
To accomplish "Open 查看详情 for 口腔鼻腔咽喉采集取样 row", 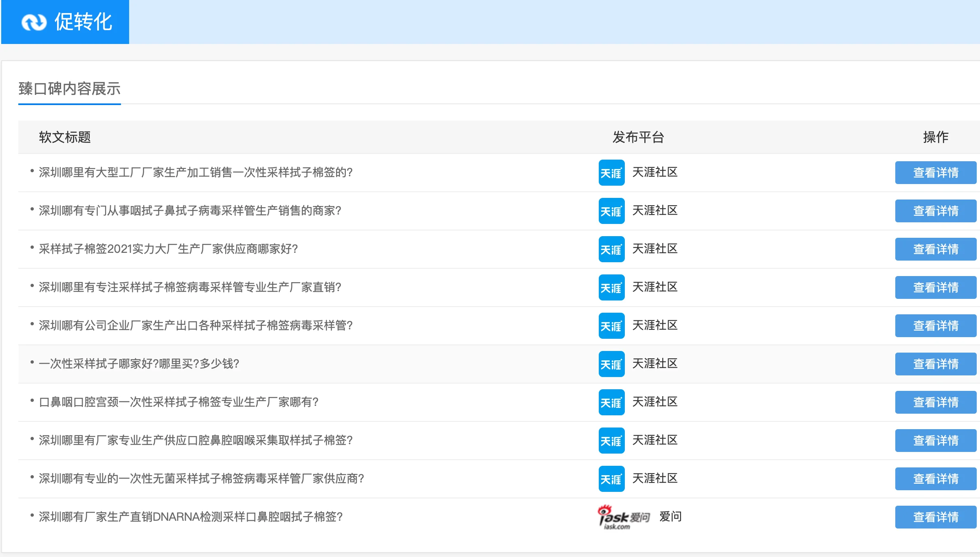I will point(936,441).
